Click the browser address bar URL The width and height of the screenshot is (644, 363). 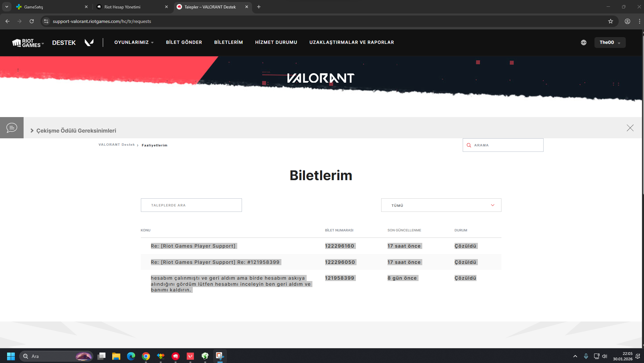pos(102,21)
